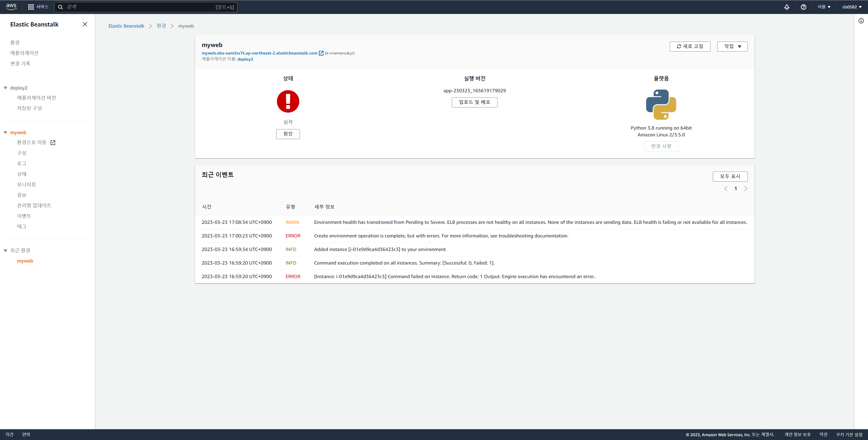
Task: Go to next events page arrow
Action: pos(746,189)
